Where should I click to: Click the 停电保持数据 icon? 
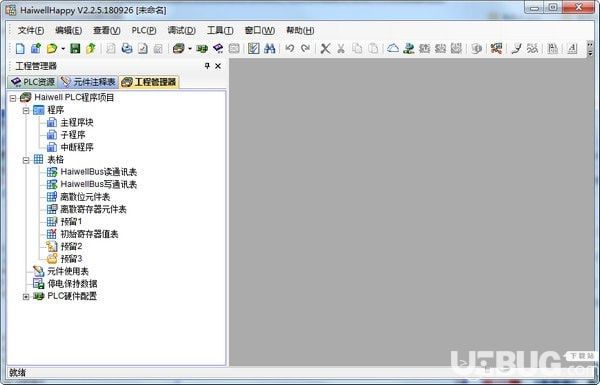(x=39, y=284)
